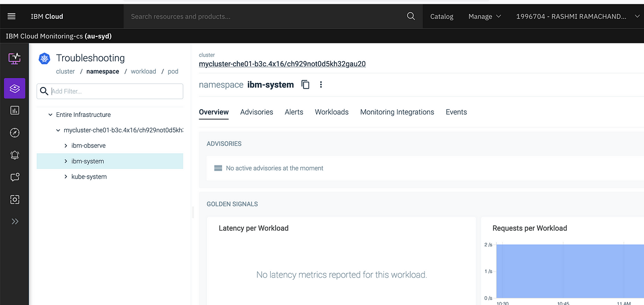Select kube-system in the tree
This screenshot has height=305, width=644.
(x=89, y=177)
